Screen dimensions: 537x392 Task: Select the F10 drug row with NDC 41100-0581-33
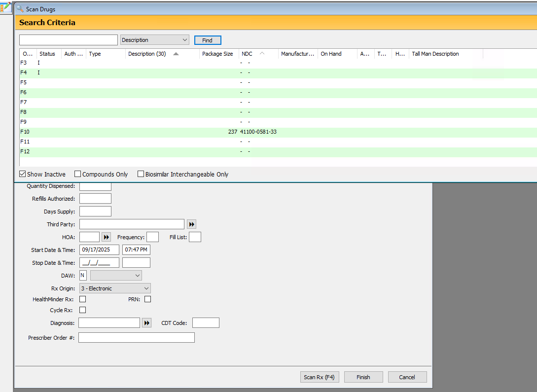tap(258, 132)
